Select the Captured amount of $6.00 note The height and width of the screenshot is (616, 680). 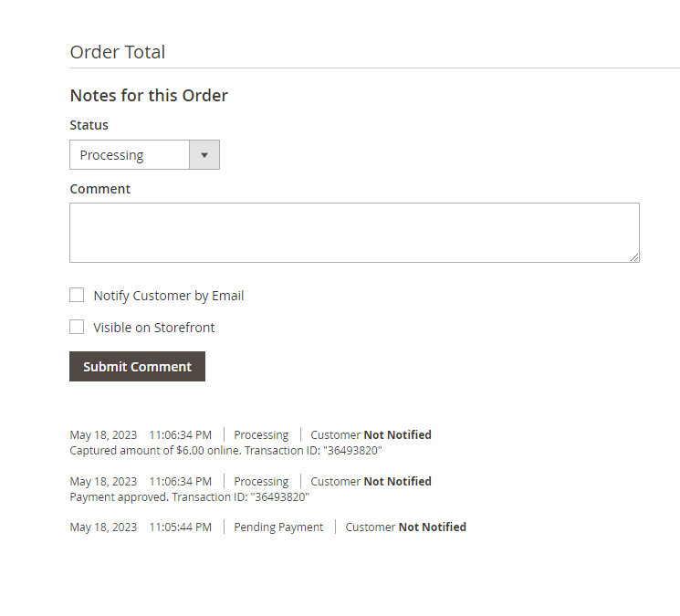point(225,451)
